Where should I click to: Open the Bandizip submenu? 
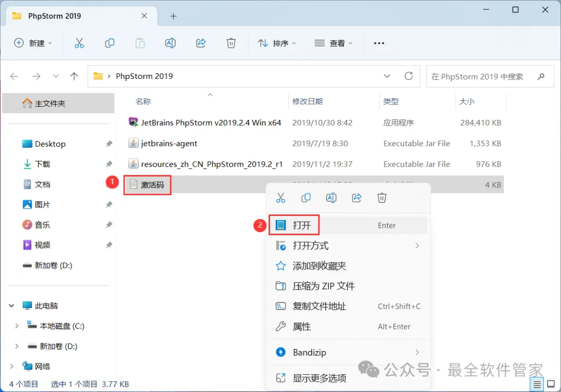tap(348, 353)
